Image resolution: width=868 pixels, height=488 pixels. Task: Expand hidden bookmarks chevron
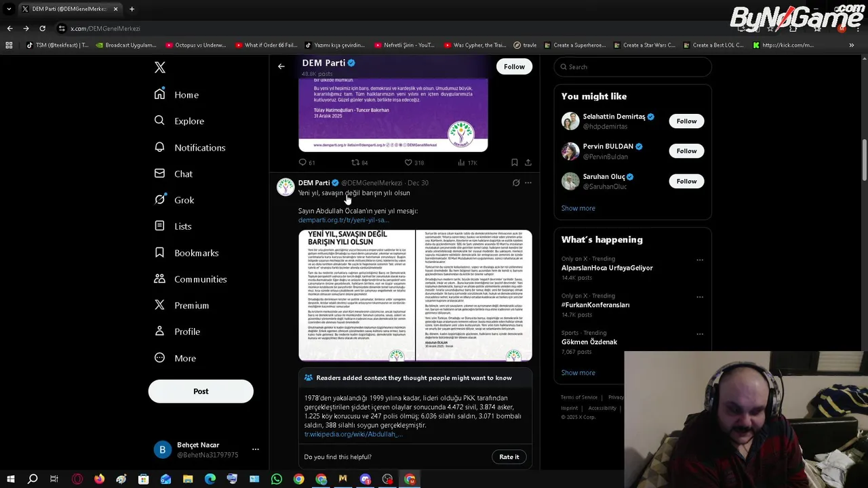(x=852, y=45)
